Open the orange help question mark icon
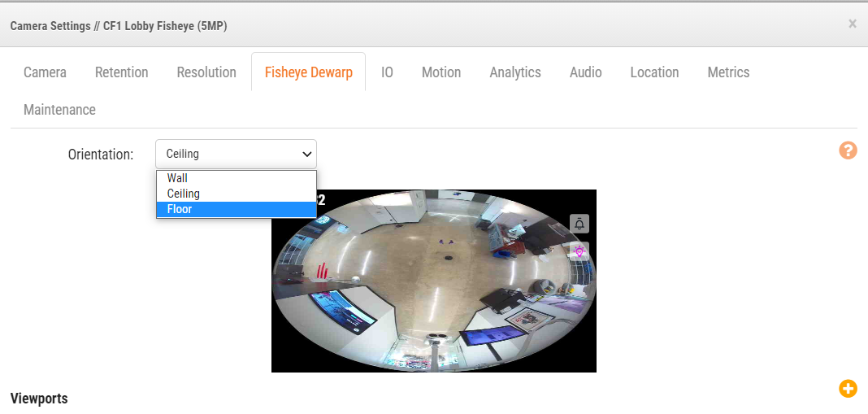 point(848,150)
